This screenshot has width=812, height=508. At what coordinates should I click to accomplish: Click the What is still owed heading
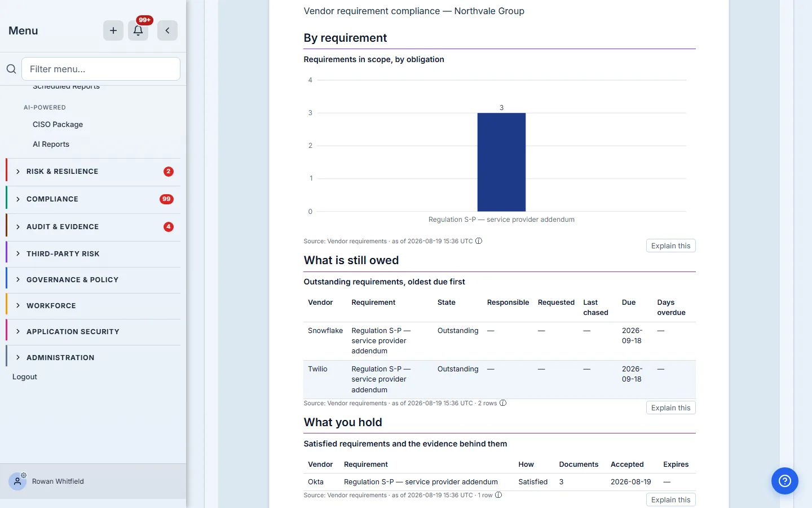point(351,260)
